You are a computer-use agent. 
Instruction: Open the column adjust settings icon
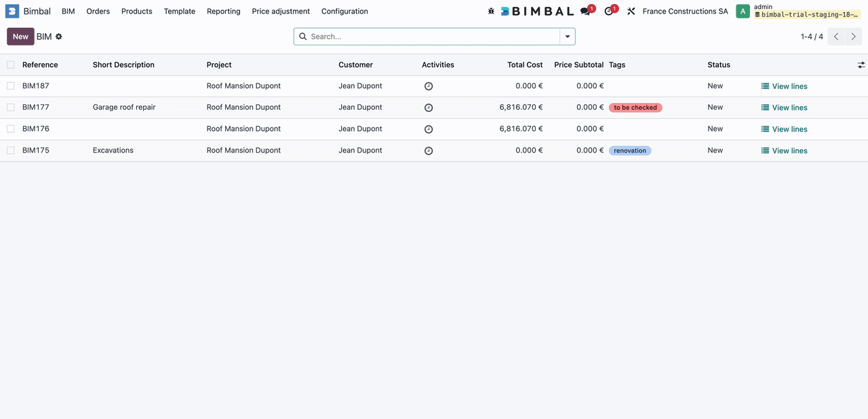tap(861, 65)
